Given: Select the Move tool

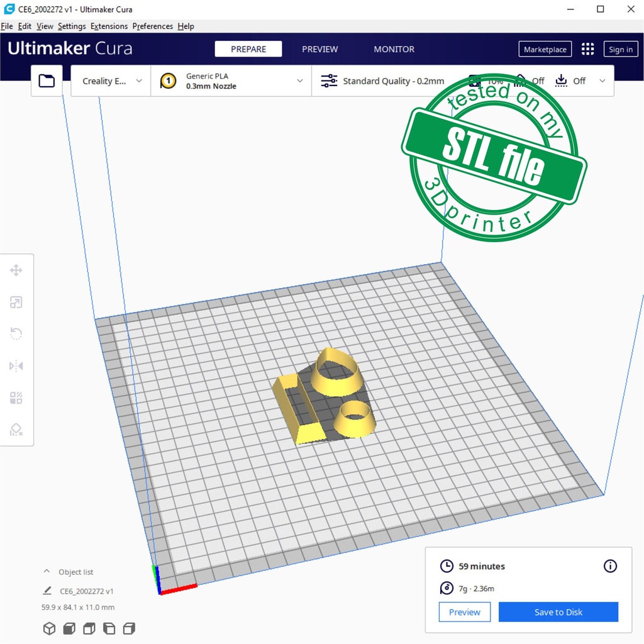Looking at the screenshot, I should click(16, 270).
